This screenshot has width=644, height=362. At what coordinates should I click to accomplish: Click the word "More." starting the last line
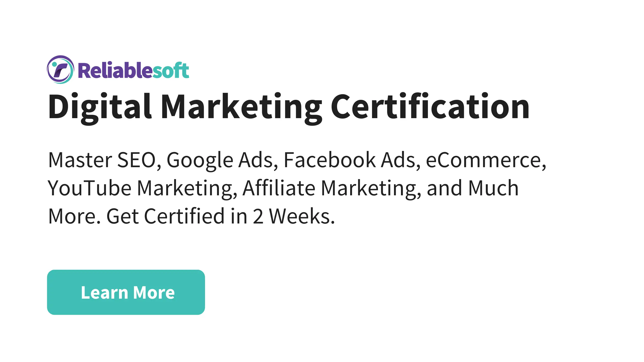(74, 216)
